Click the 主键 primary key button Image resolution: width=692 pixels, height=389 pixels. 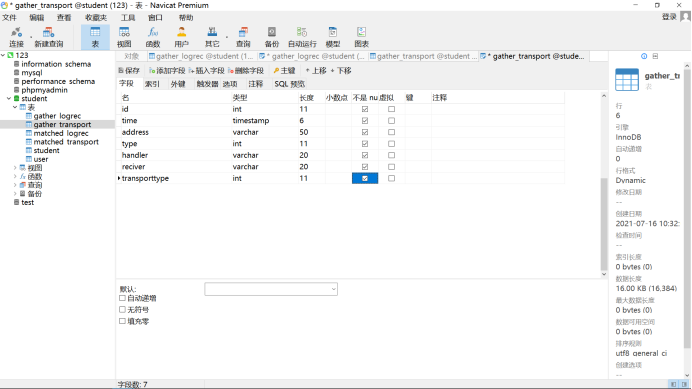coord(284,71)
